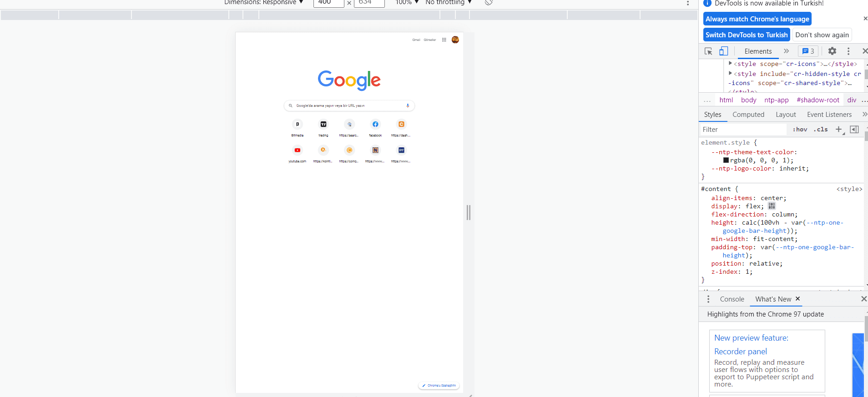Edit the viewport width field showing 400

coord(328,3)
